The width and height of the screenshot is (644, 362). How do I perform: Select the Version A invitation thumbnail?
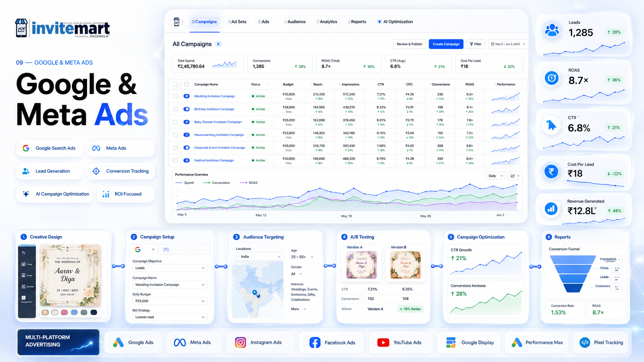tap(361, 265)
